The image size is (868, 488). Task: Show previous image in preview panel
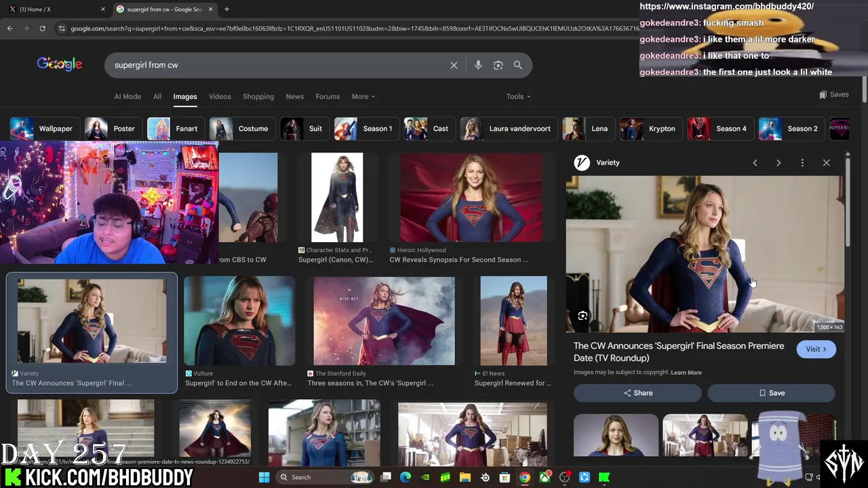[755, 163]
